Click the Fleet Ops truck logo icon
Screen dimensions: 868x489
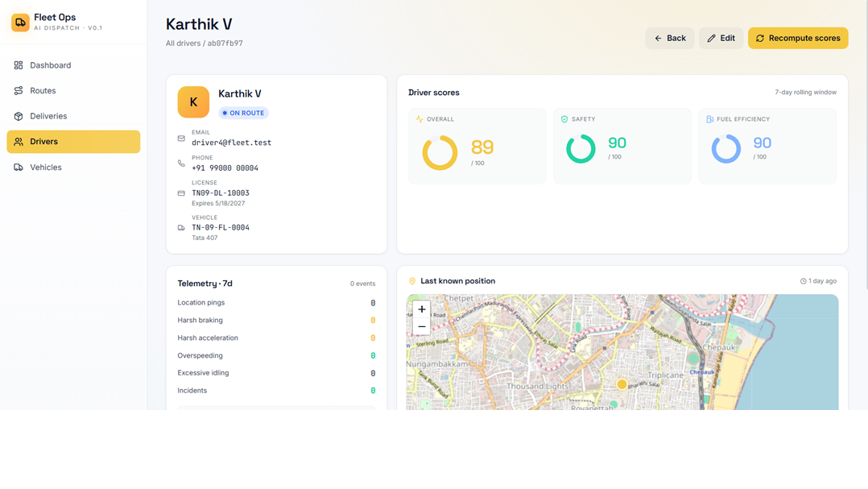20,23
